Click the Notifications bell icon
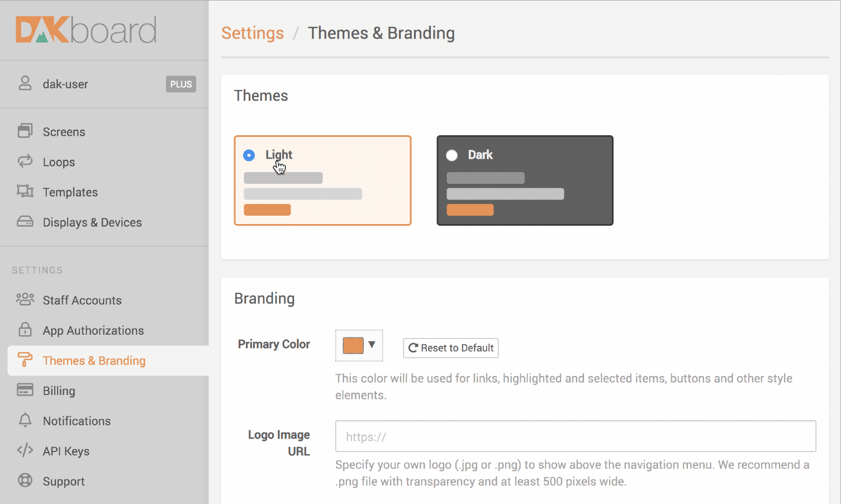The image size is (841, 504). (x=25, y=420)
